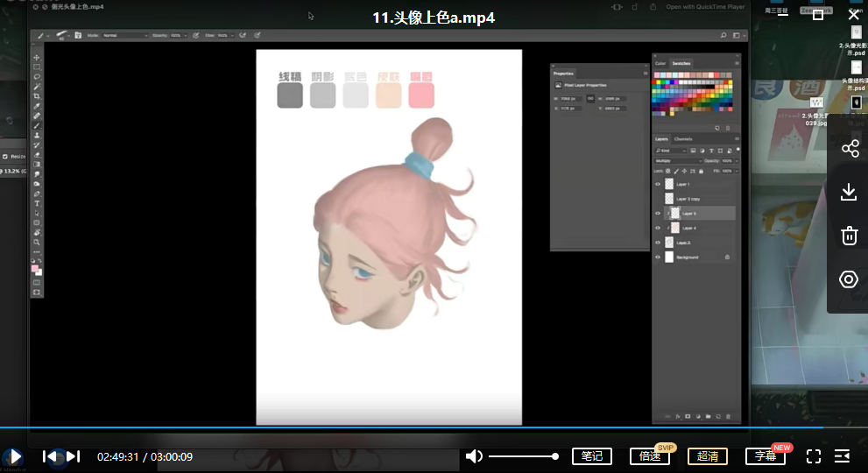The image size is (868, 473).
Task: Toggle visibility of the Background layer
Action: [x=658, y=258]
